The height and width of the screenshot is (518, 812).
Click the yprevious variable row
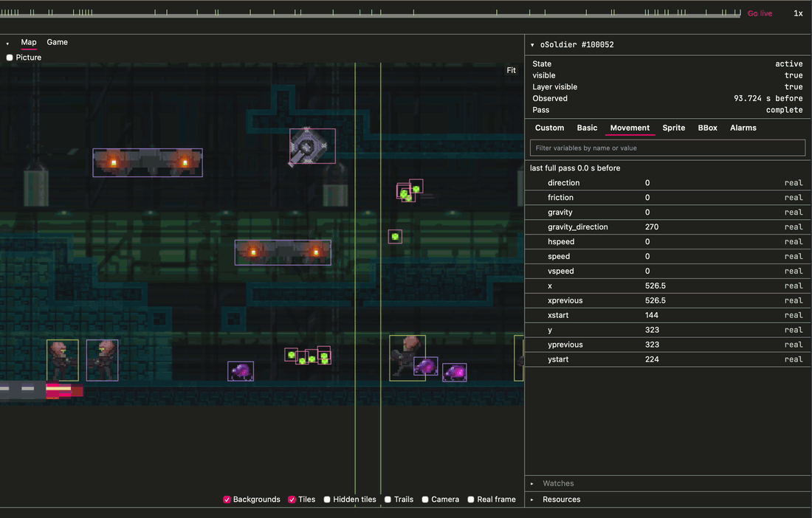668,345
